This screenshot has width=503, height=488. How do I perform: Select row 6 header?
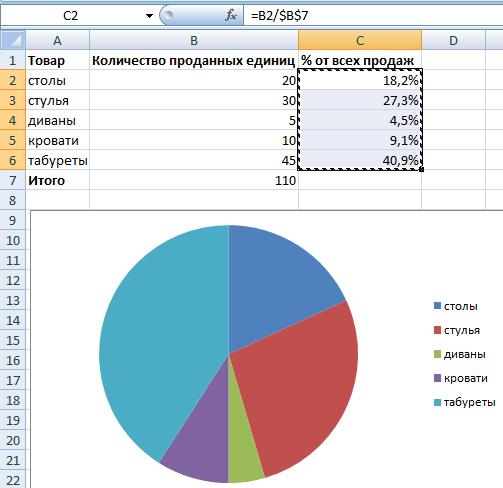(13, 160)
